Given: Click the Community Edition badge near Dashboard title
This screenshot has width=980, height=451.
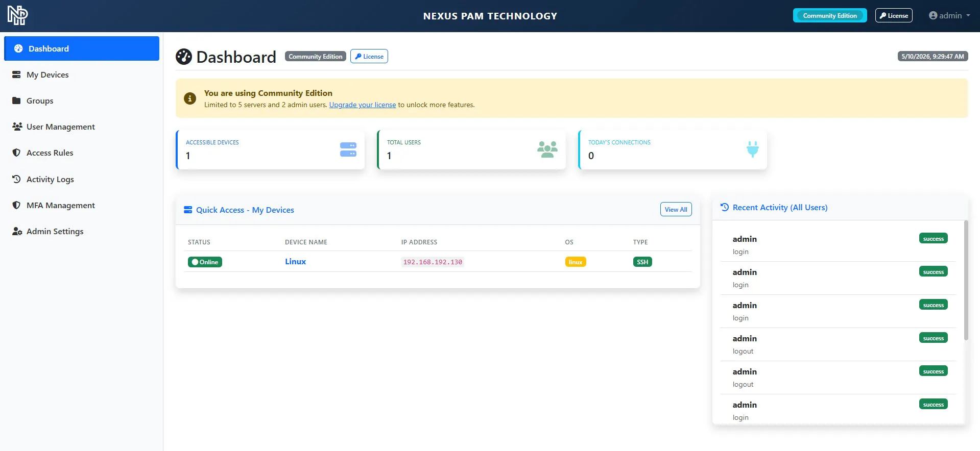Looking at the screenshot, I should click(x=316, y=56).
